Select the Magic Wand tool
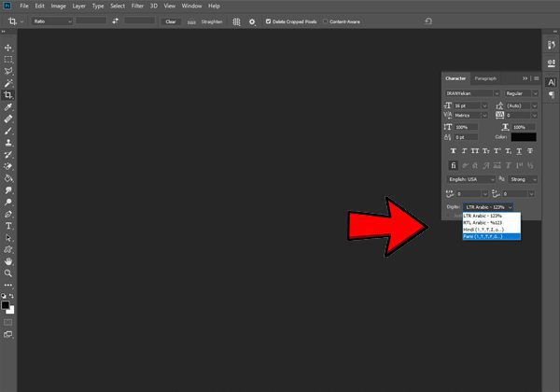The height and width of the screenshot is (392, 560). pos(7,83)
